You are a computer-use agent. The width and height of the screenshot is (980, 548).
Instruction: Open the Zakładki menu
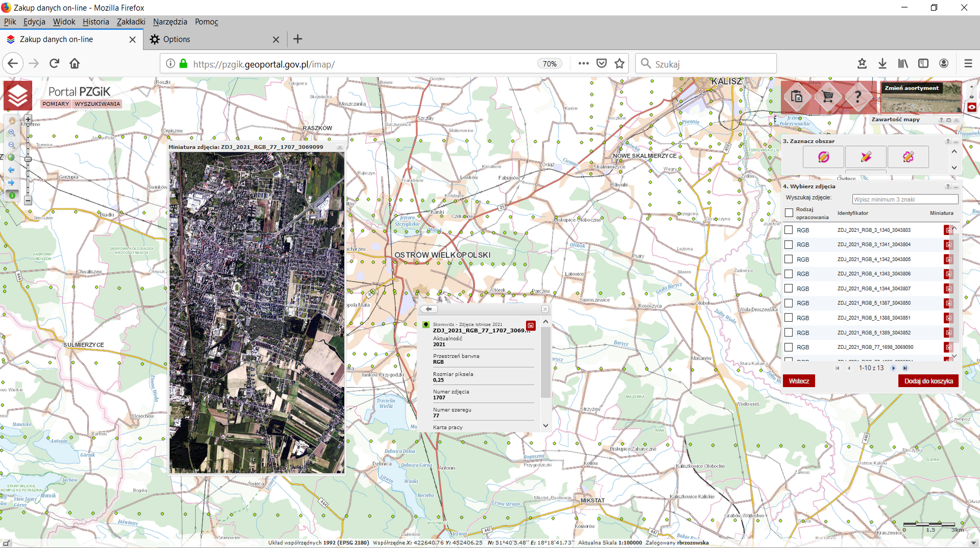coord(131,22)
